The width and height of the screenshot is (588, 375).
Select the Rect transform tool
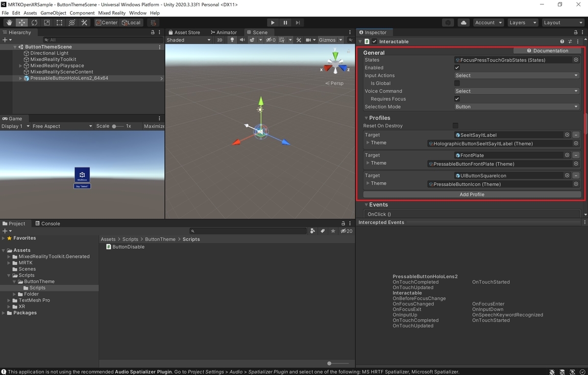(59, 23)
